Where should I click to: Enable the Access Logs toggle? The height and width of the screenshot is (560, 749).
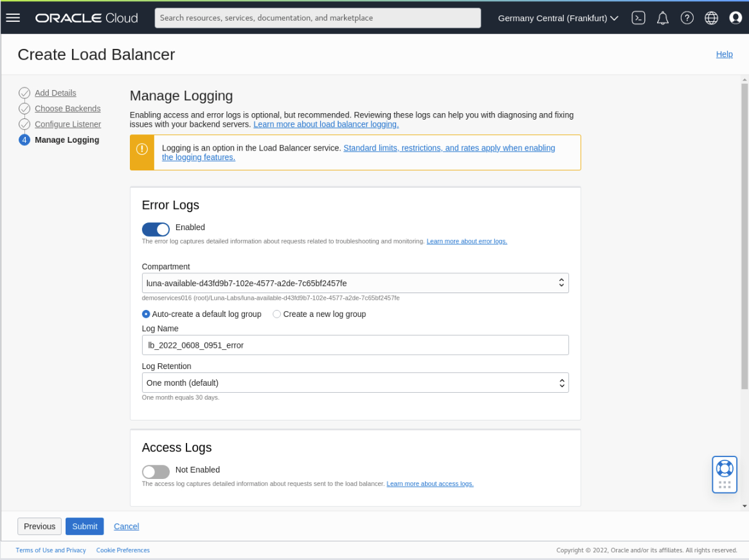click(x=155, y=472)
